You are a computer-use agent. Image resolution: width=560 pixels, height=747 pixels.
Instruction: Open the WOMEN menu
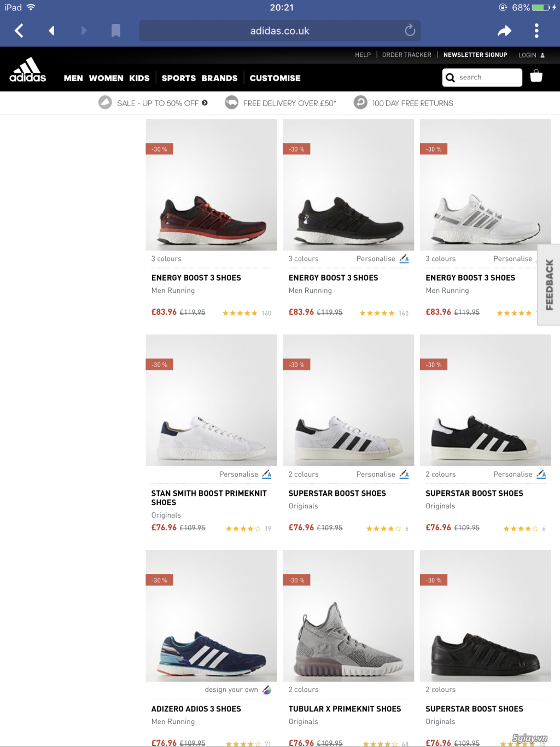pos(106,78)
